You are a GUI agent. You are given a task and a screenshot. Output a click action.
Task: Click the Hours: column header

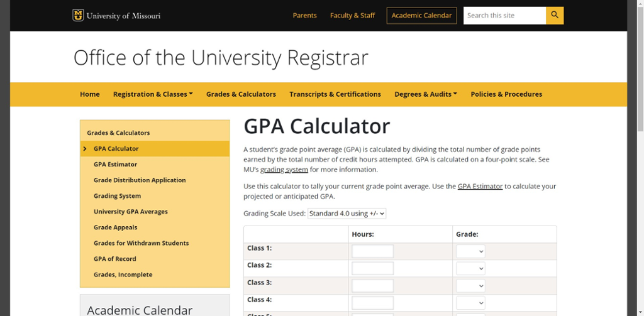tap(363, 234)
